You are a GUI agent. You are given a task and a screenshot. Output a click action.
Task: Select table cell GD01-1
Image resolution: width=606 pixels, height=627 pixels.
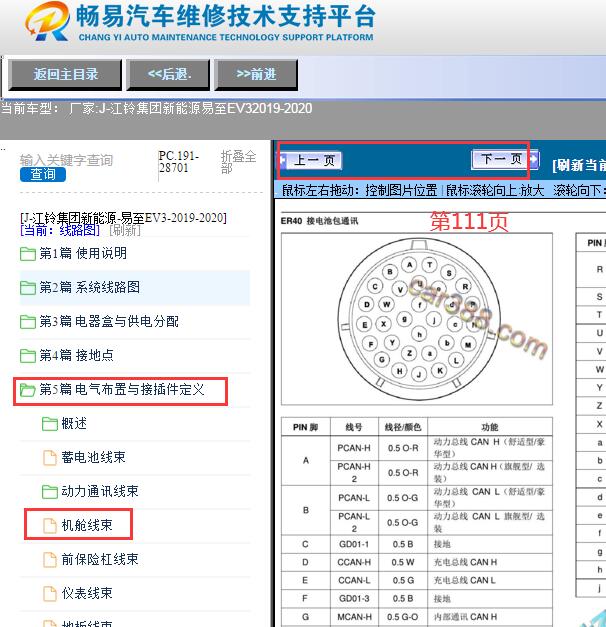tap(354, 545)
